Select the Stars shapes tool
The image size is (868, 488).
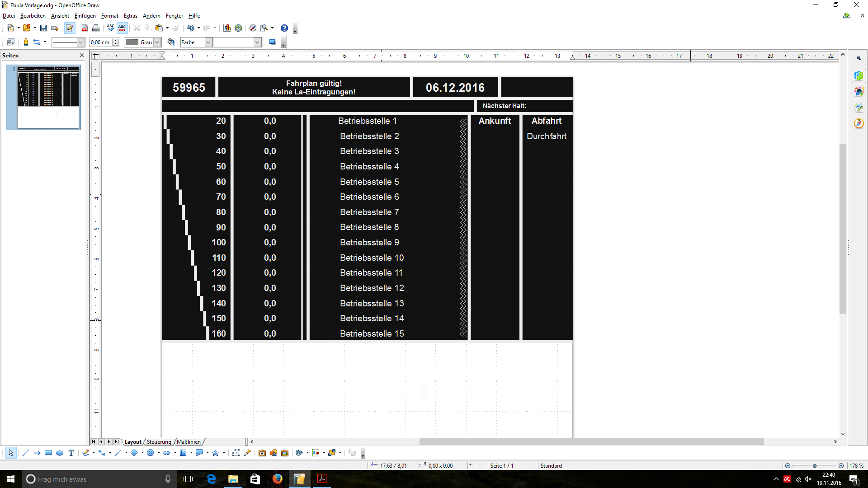216,453
